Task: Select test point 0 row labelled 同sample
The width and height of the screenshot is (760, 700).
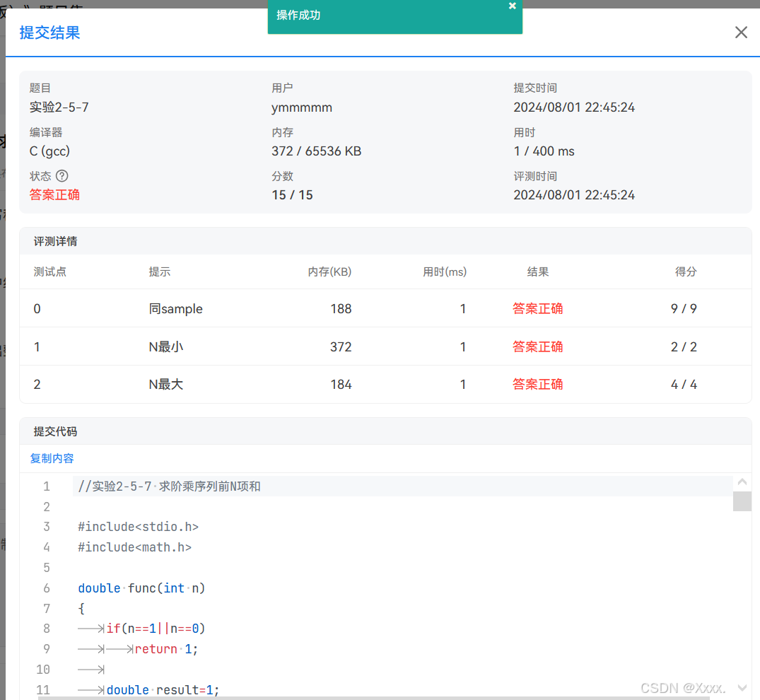Action: tap(385, 308)
